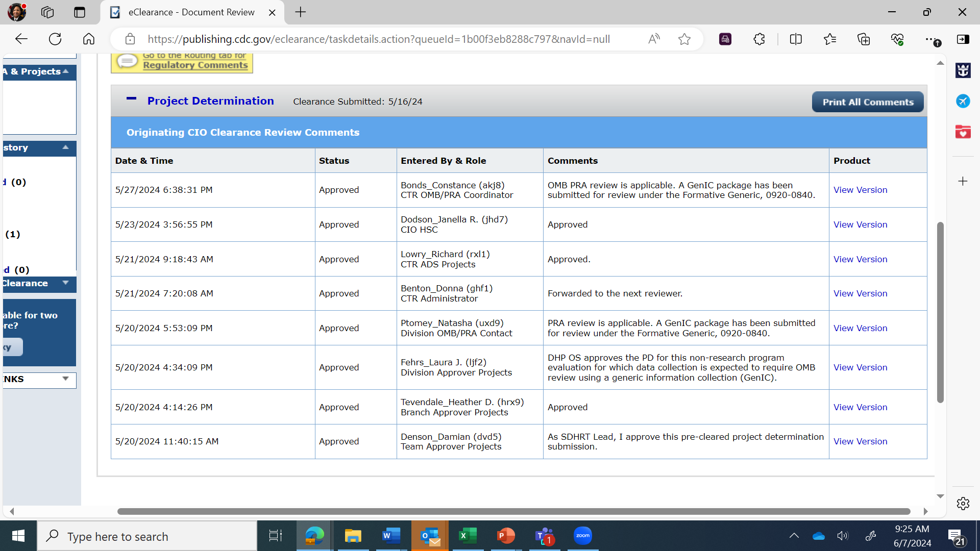Open Microsoft Teams from the taskbar
This screenshot has width=980, height=551.
coord(544,536)
